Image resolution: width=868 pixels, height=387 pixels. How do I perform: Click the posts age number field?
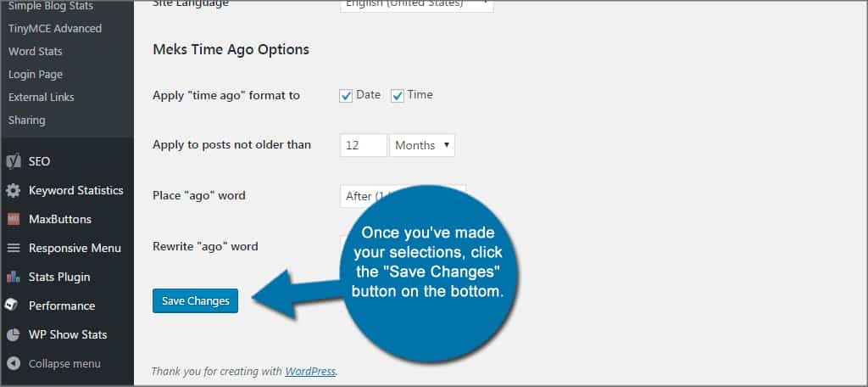pyautogui.click(x=363, y=145)
